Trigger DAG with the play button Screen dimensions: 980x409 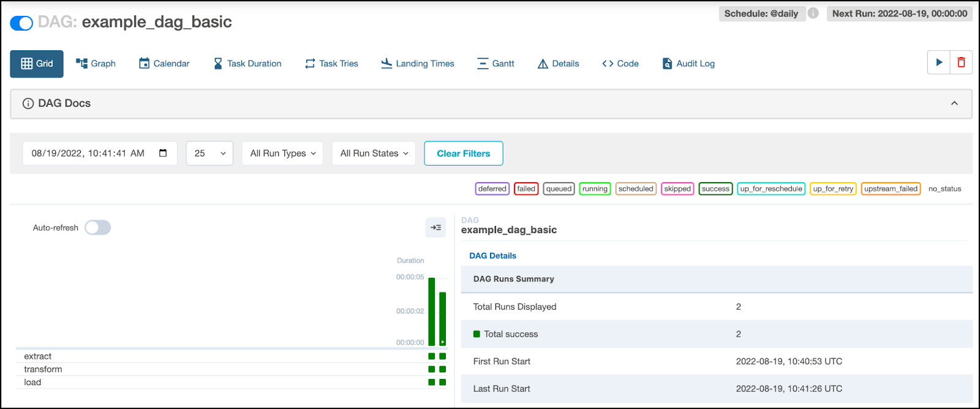(x=939, y=63)
